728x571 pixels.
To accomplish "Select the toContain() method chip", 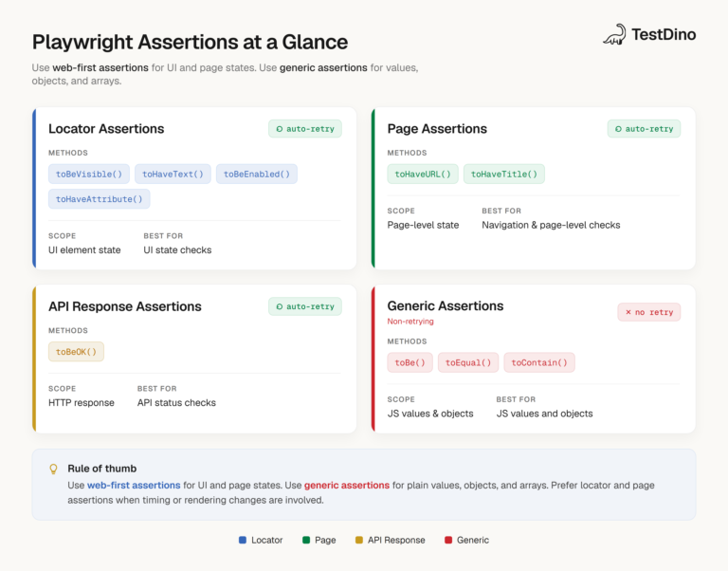I will click(539, 362).
